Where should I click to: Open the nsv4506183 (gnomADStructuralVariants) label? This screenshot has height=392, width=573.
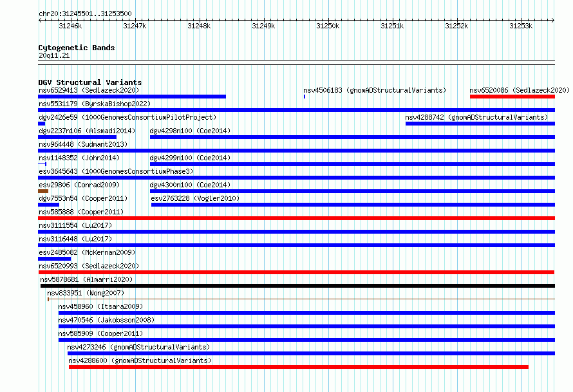click(375, 90)
